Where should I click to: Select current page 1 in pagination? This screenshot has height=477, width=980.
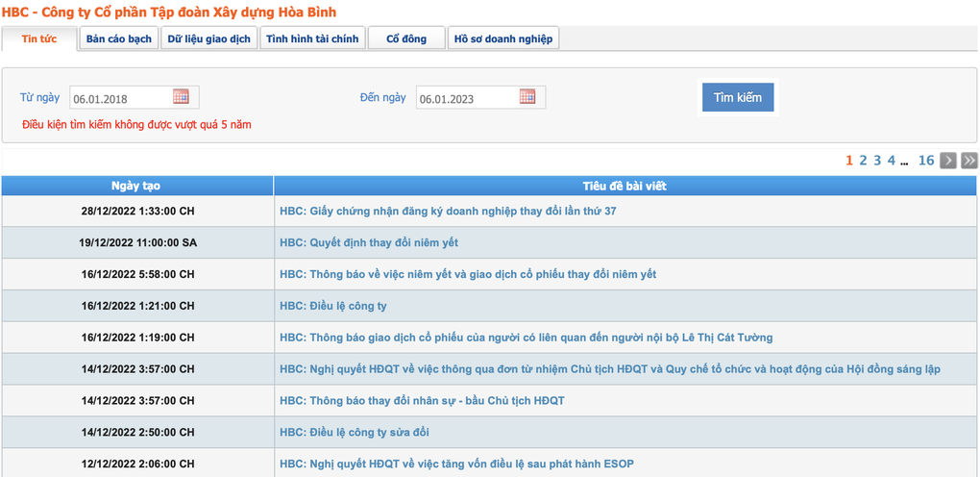pyautogui.click(x=849, y=161)
